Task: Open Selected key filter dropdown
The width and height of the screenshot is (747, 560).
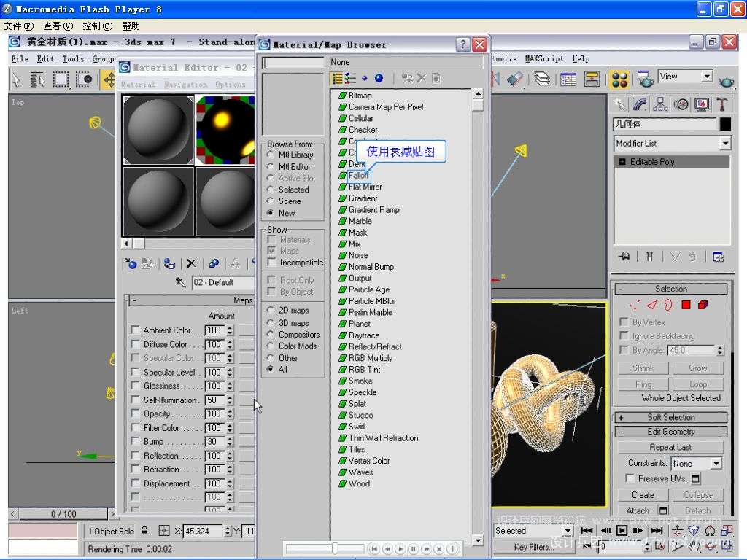Action: (533, 531)
